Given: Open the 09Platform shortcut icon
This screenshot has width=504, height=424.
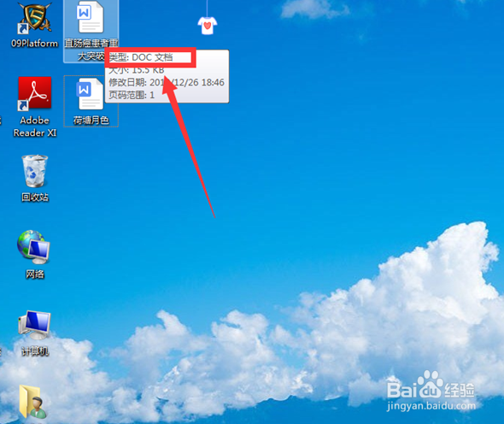Looking at the screenshot, I should [34, 17].
